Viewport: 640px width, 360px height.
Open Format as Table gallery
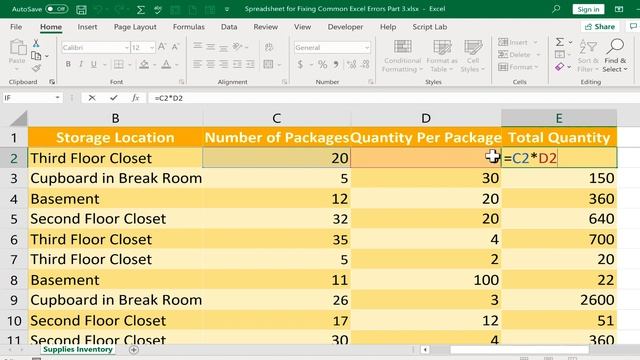[x=442, y=57]
